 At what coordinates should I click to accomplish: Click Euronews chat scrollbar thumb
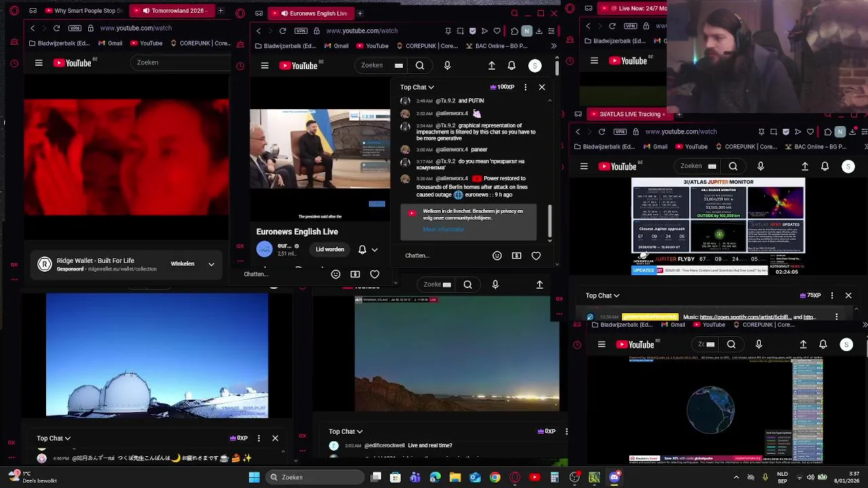[549, 220]
